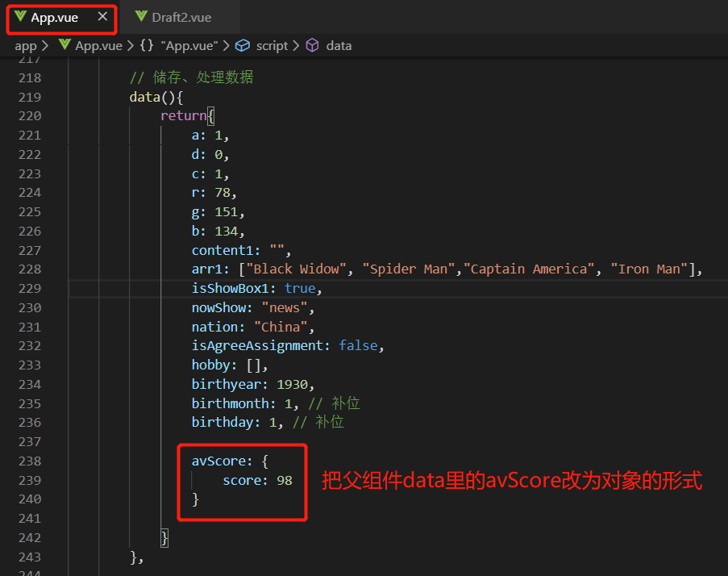The width and height of the screenshot is (728, 576).
Task: Click the 'b: 134,' property line
Action: (x=218, y=231)
